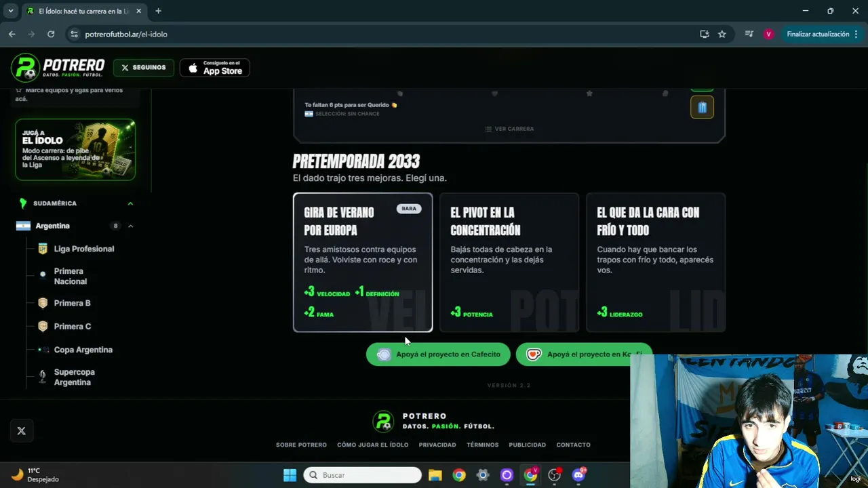Click the Potrero footer logo
Image resolution: width=868 pixels, height=488 pixels.
(x=434, y=421)
